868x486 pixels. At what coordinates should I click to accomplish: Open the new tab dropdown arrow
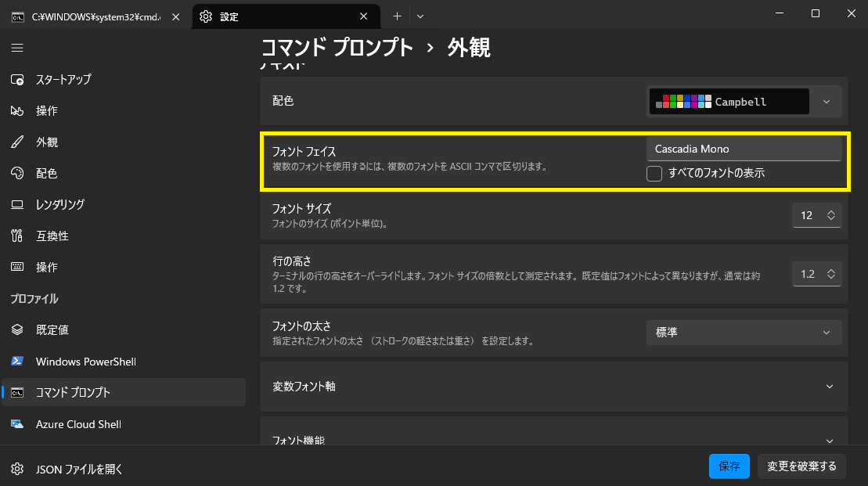pos(420,16)
